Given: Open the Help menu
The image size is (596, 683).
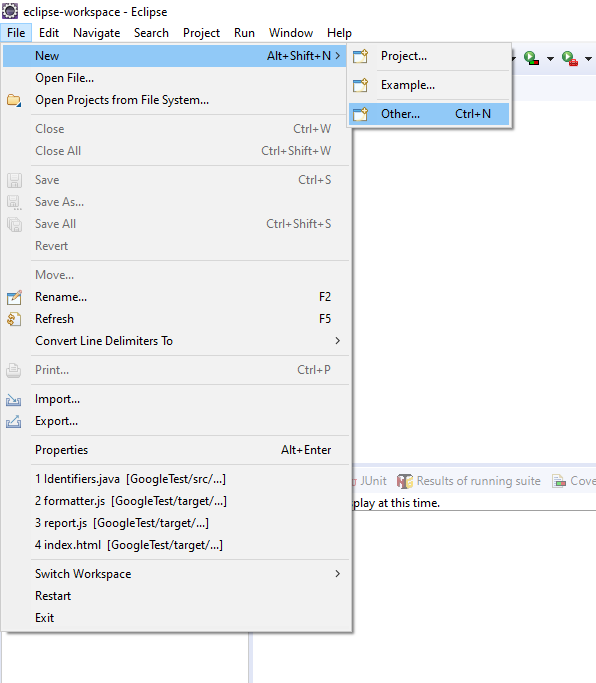Looking at the screenshot, I should point(339,33).
